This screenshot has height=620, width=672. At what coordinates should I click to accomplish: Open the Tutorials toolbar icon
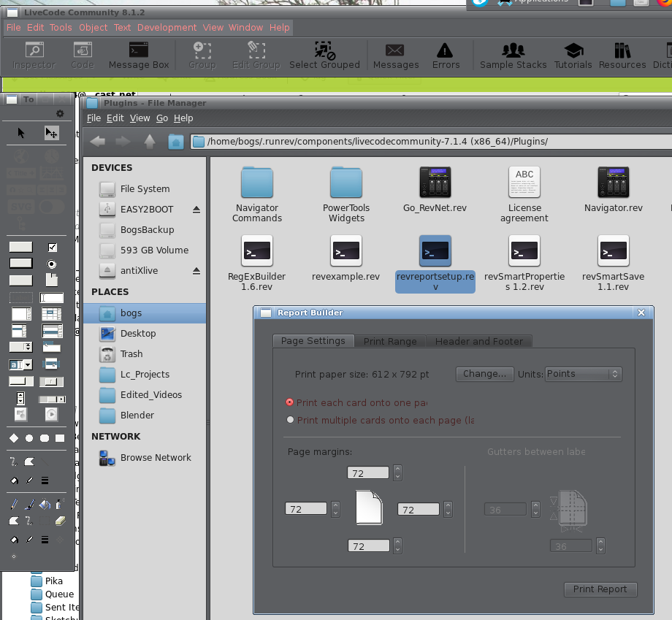(573, 56)
